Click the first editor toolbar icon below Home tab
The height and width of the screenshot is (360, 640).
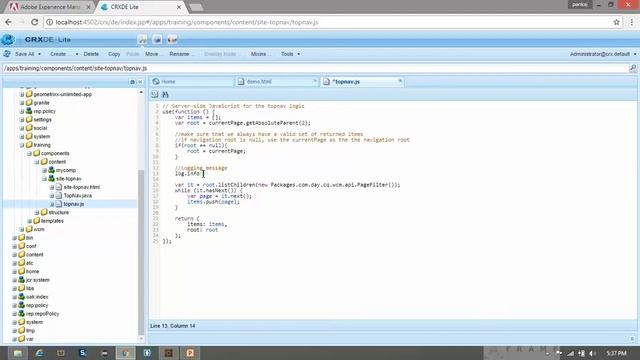155,95
